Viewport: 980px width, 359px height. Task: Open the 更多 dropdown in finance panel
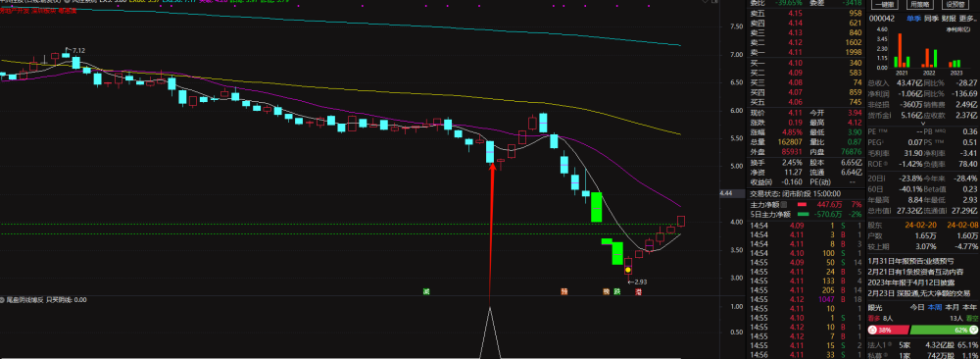(967, 19)
